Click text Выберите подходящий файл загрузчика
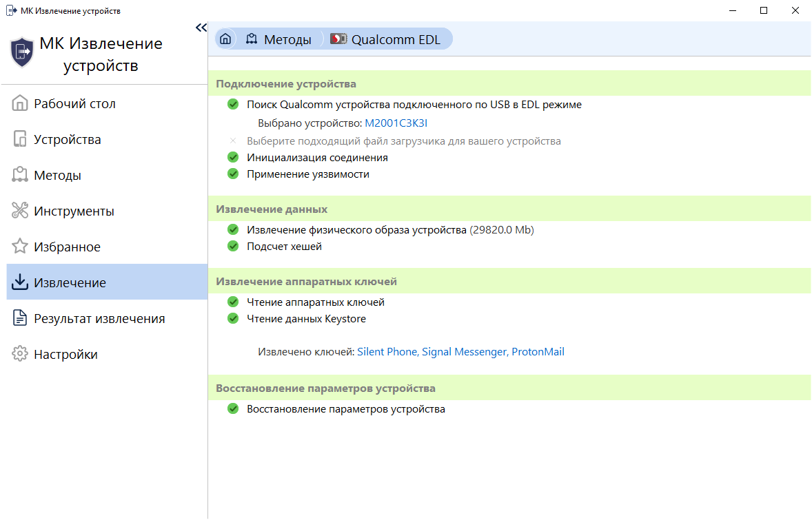Viewport: 812px width, 520px height. click(x=404, y=141)
